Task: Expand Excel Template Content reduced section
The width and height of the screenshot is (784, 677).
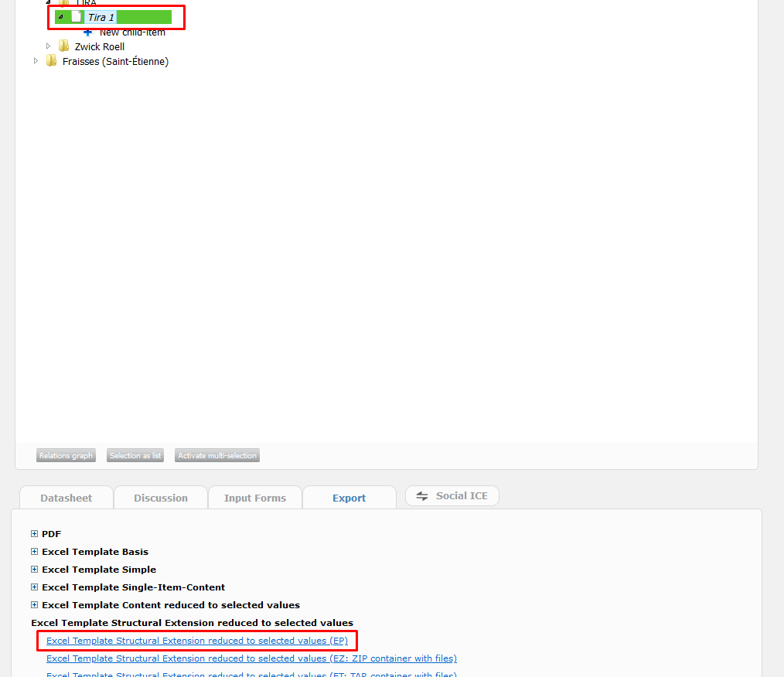Action: coord(34,605)
